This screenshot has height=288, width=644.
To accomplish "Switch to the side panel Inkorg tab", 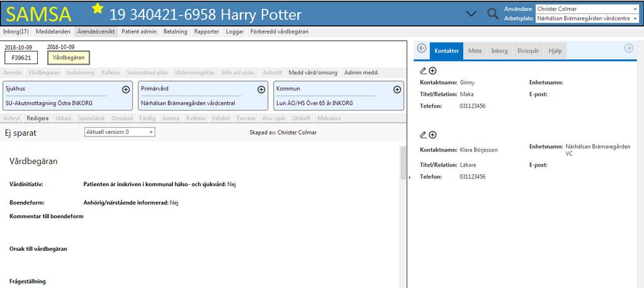I will (x=499, y=52).
